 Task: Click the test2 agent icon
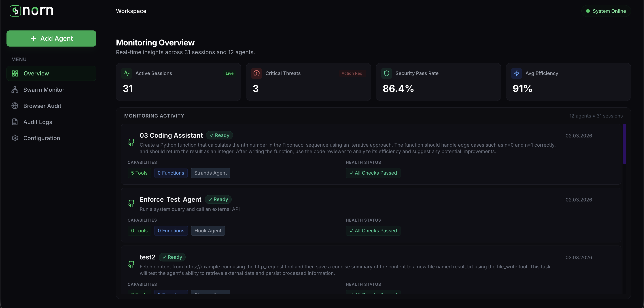(131, 264)
